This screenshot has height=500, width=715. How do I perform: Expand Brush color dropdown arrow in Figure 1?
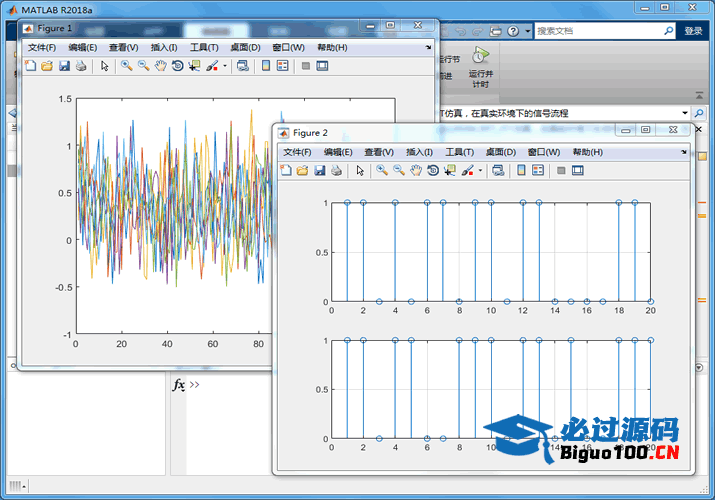click(225, 67)
